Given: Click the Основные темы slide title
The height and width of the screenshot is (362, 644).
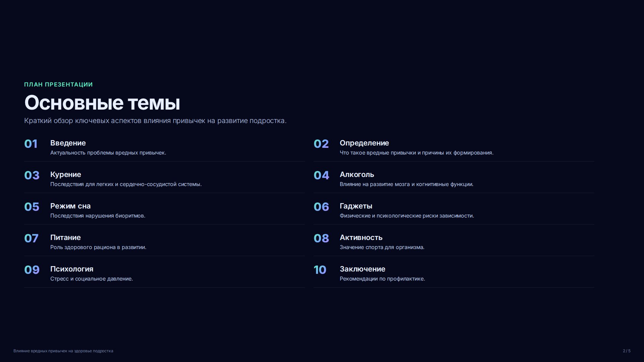Looking at the screenshot, I should [x=102, y=103].
